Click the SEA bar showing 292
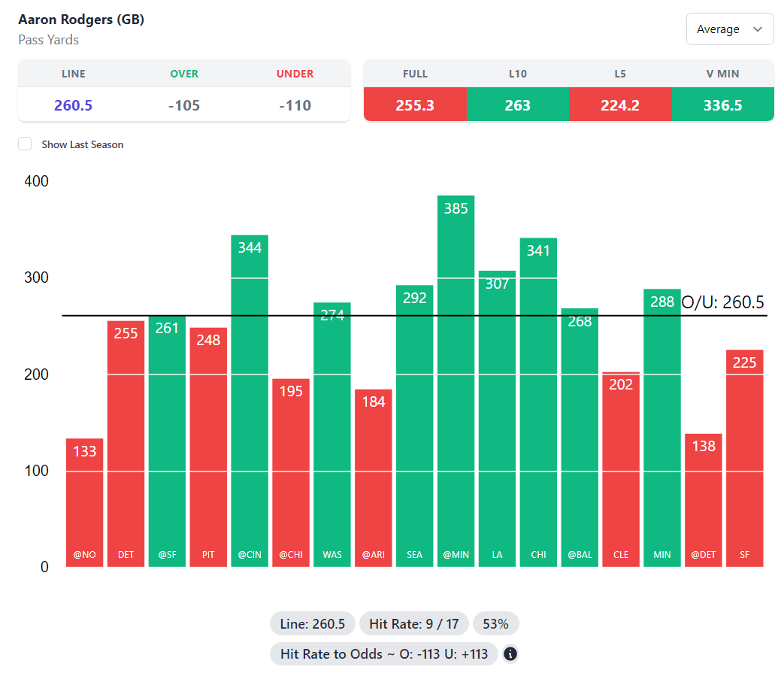Screen dimensions: 784x673 pyautogui.click(x=414, y=426)
